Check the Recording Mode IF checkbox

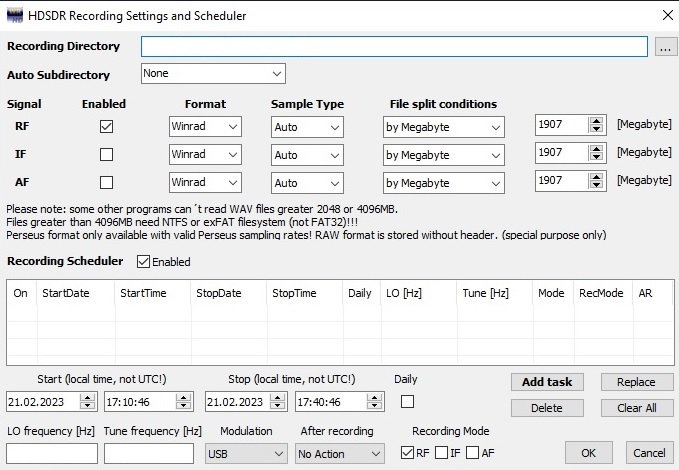[441, 453]
